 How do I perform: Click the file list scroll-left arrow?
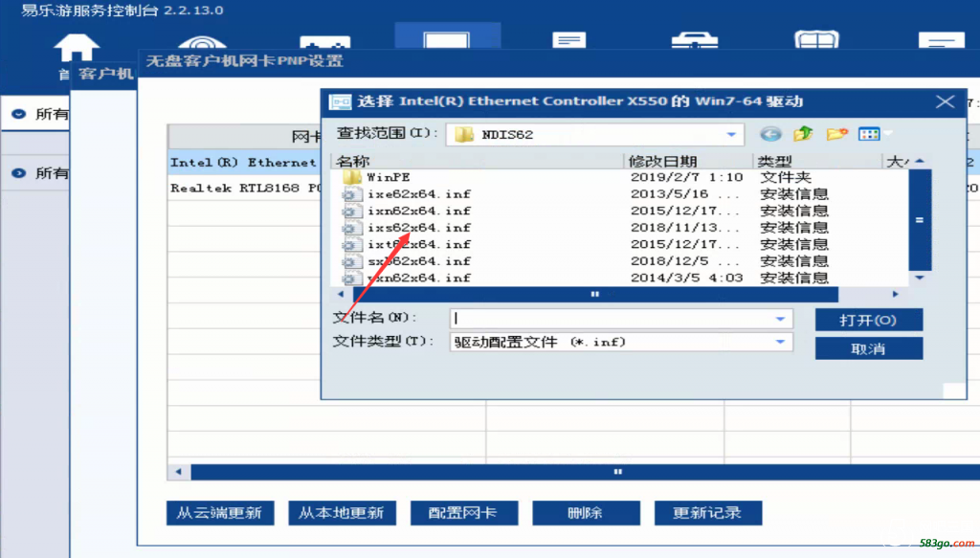coord(341,294)
